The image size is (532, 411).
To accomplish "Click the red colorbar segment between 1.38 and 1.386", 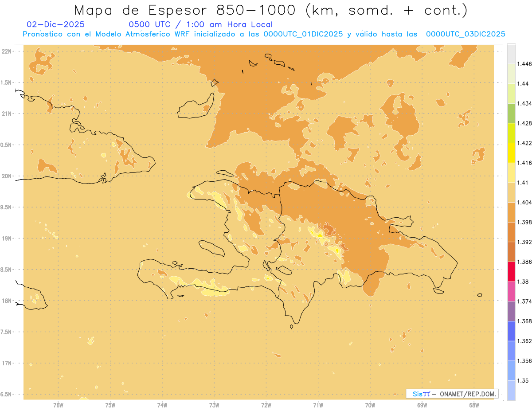I will pos(511,272).
